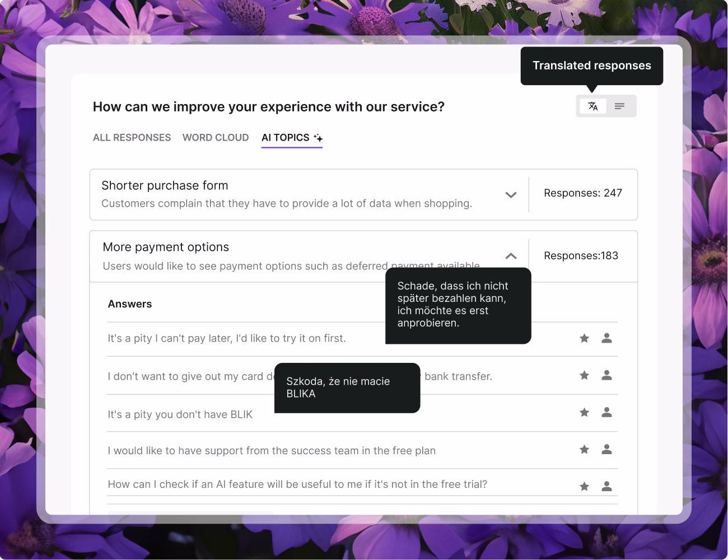Click "Responses:183" for More payment options

click(581, 255)
